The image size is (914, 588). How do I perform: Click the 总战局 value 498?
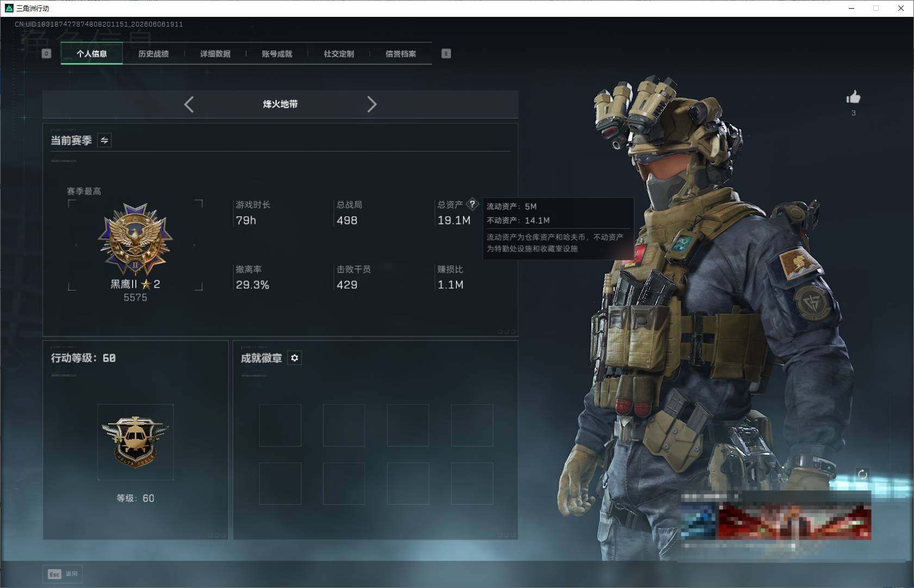point(347,220)
